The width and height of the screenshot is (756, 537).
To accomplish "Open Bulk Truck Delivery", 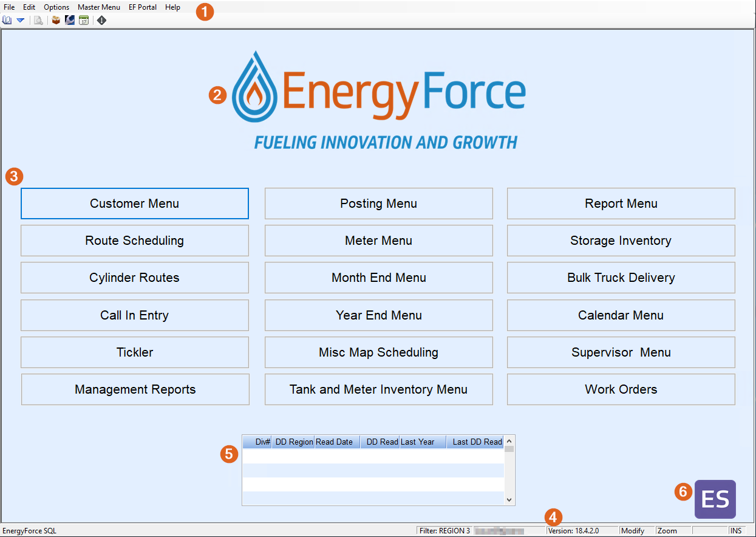I will click(x=621, y=278).
